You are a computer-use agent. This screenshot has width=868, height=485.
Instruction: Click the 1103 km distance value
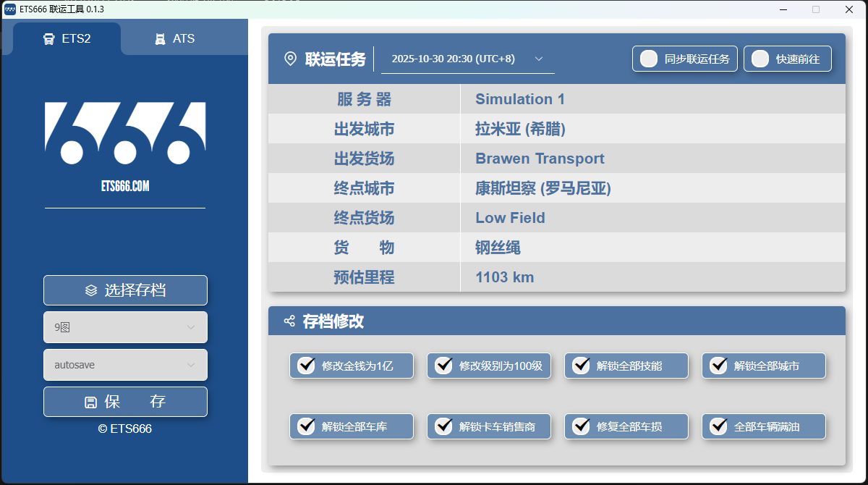click(x=505, y=277)
